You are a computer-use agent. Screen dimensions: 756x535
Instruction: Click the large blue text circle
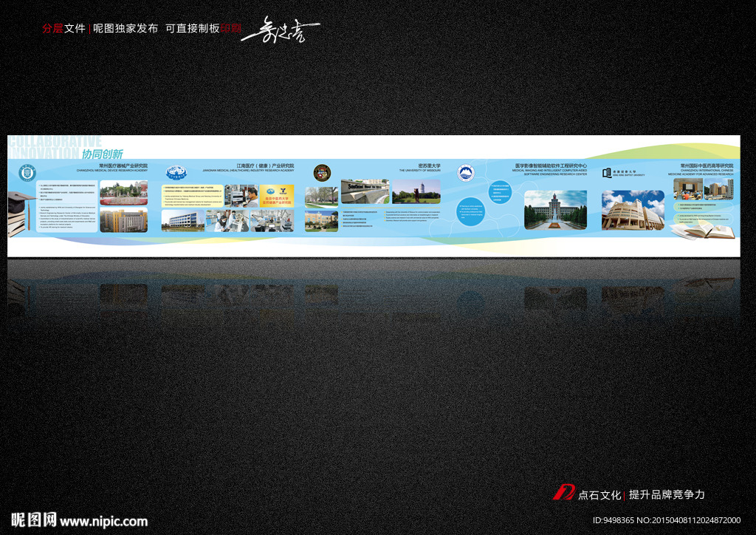coord(470,211)
